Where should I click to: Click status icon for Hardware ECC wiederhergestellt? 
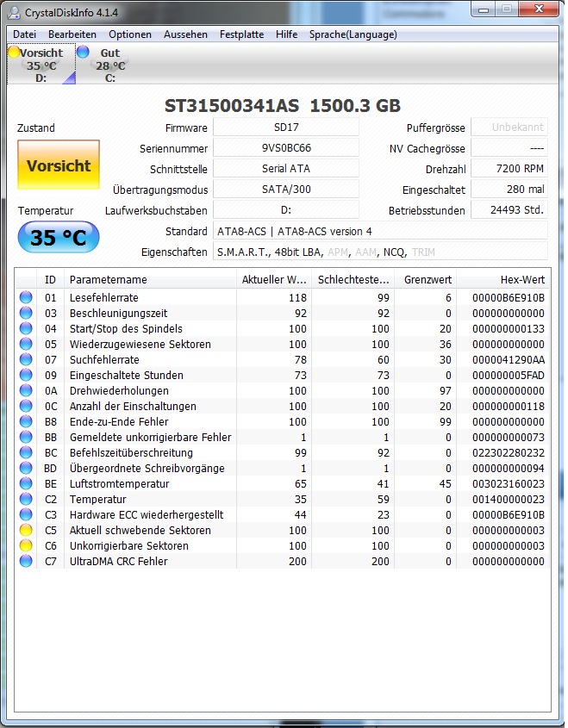tap(26, 514)
